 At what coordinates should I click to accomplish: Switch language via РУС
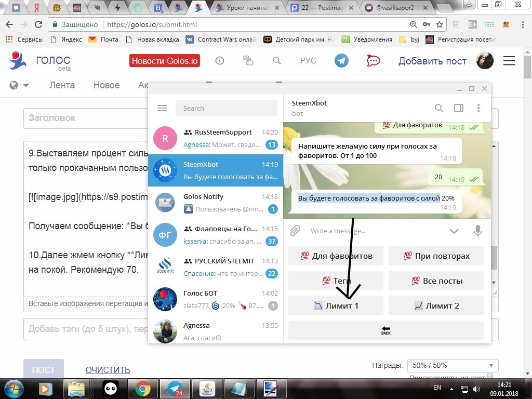(x=308, y=61)
